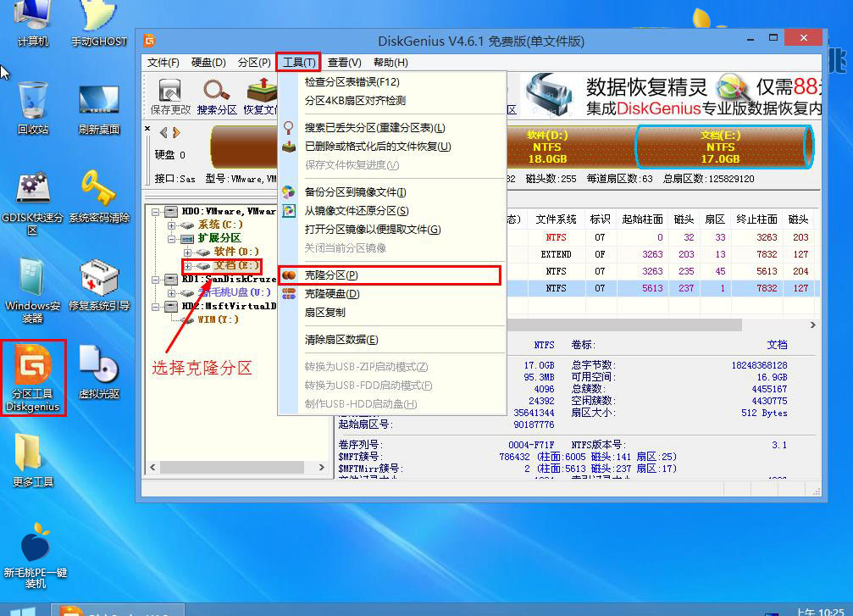Screen dimensions: 853x616
Task: Expand the 新毛桃U盘(U:) tree node
Action: click(171, 293)
